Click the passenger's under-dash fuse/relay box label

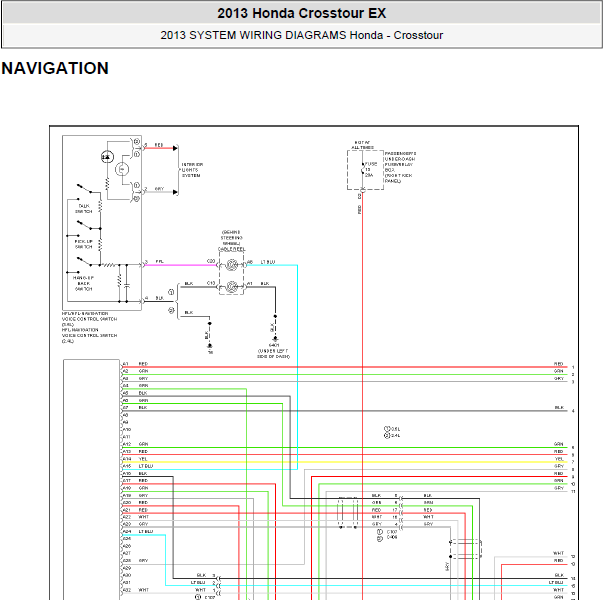(x=400, y=167)
